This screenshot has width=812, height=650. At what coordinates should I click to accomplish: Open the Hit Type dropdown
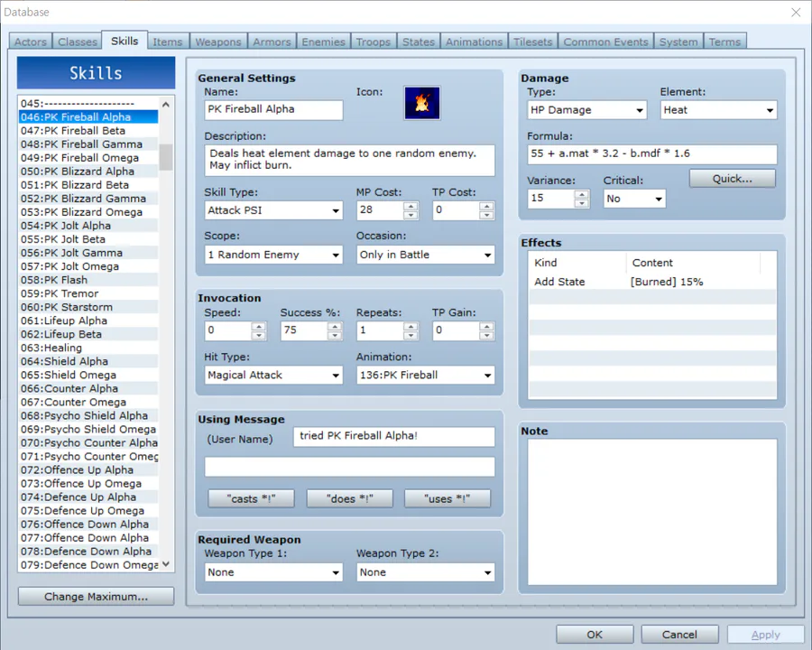(273, 375)
